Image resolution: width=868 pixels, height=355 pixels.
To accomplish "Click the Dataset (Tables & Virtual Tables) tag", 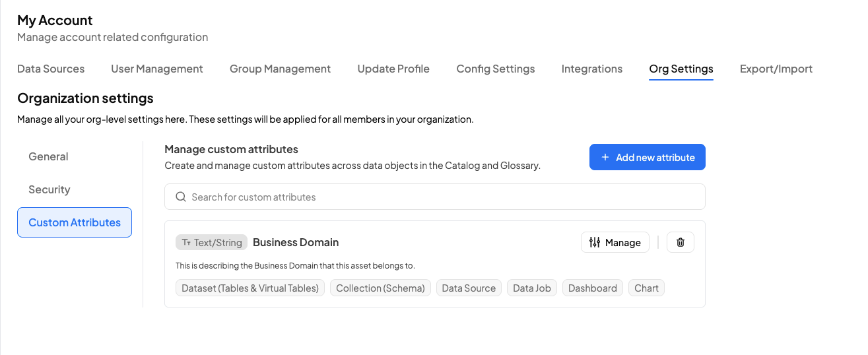I will (250, 288).
